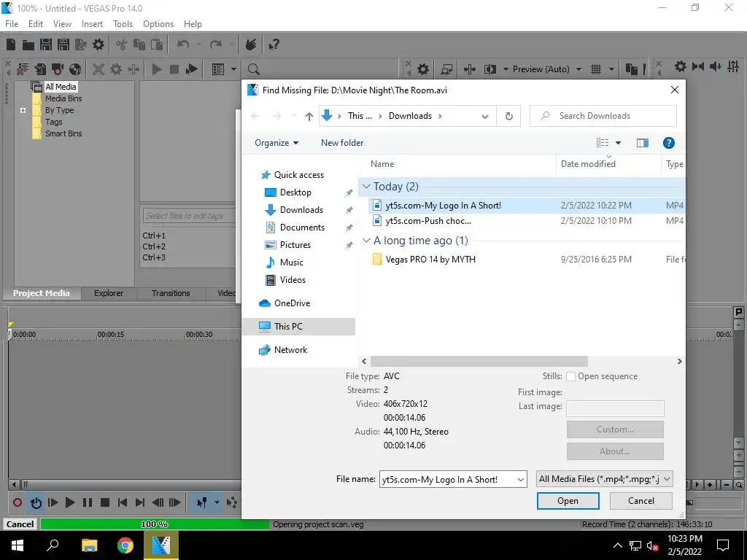Collapse the Today (2) group
The image size is (747, 560).
(366, 186)
